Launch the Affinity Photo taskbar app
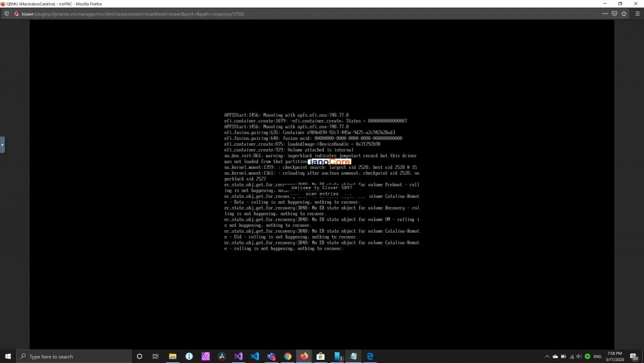Screen dimensions: 644x363 [205, 357]
